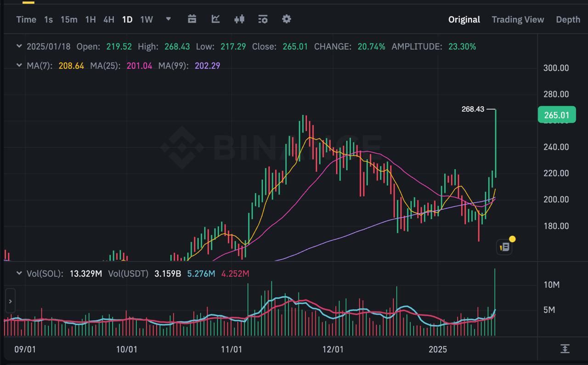The image size is (588, 365).
Task: Switch to the 15m interval
Action: coord(69,19)
